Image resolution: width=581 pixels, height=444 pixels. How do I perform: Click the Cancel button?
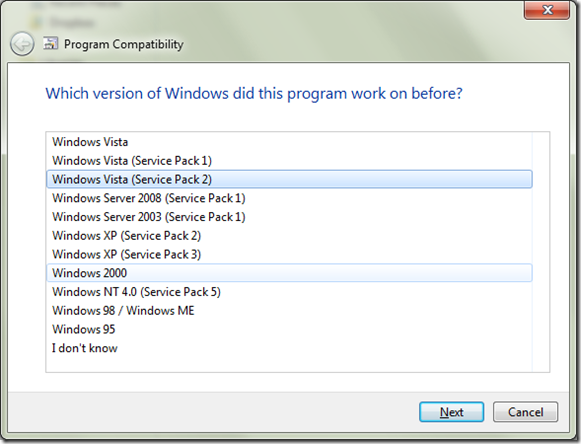pyautogui.click(x=525, y=412)
